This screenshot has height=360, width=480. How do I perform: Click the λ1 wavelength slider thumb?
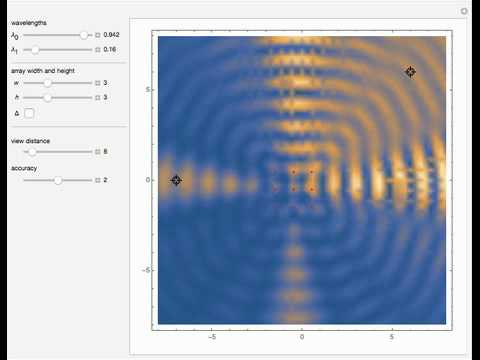tap(35, 50)
